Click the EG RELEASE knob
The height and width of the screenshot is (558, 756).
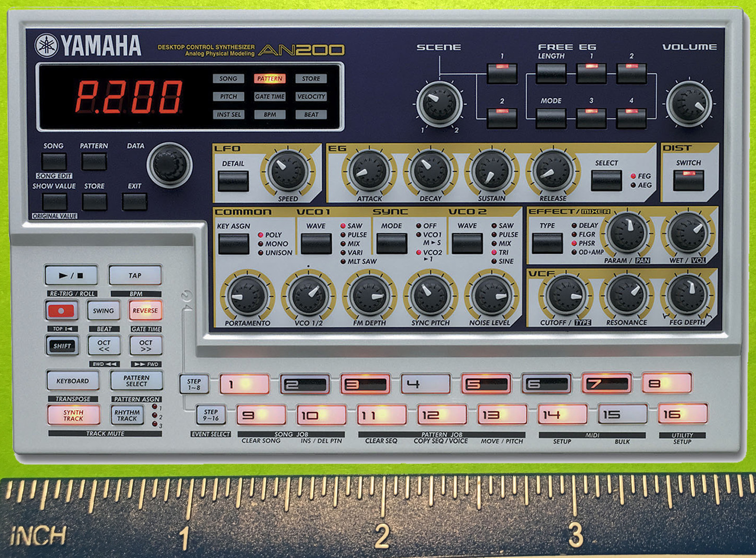click(553, 171)
